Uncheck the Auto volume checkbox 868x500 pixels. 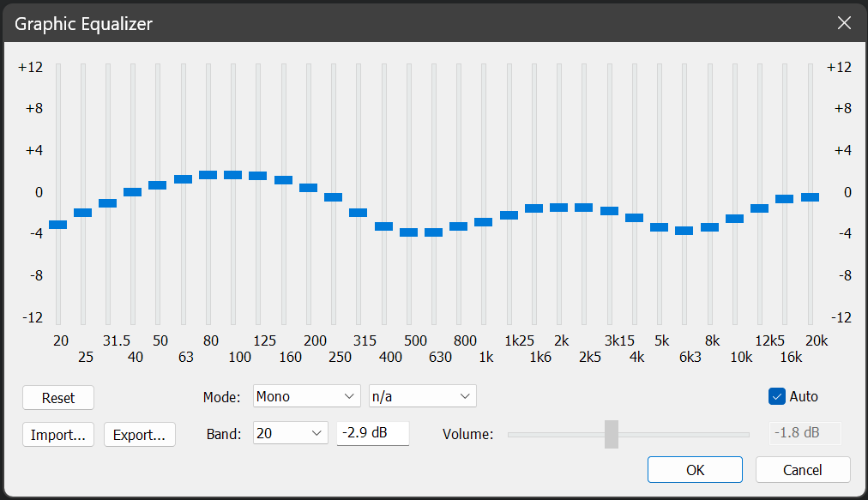click(777, 396)
